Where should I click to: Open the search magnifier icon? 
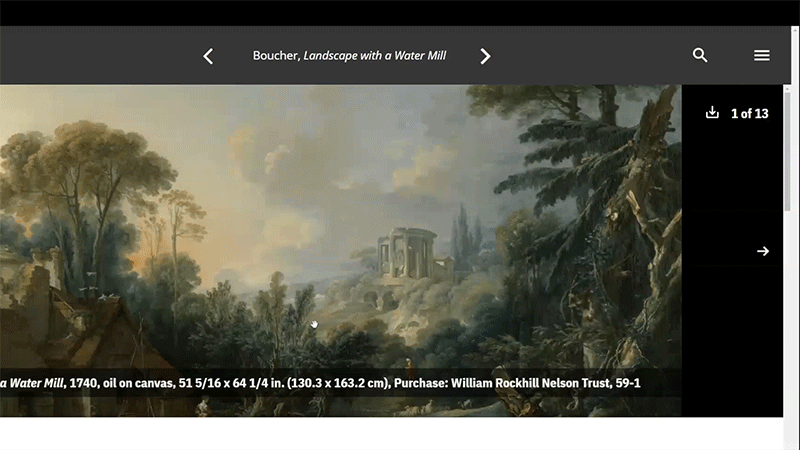pos(700,55)
